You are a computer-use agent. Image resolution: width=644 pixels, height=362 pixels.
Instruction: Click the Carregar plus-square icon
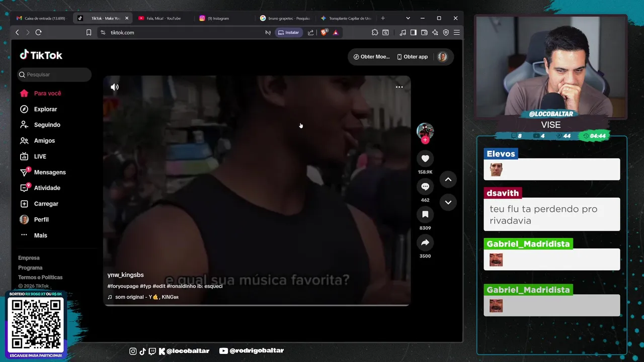24,204
